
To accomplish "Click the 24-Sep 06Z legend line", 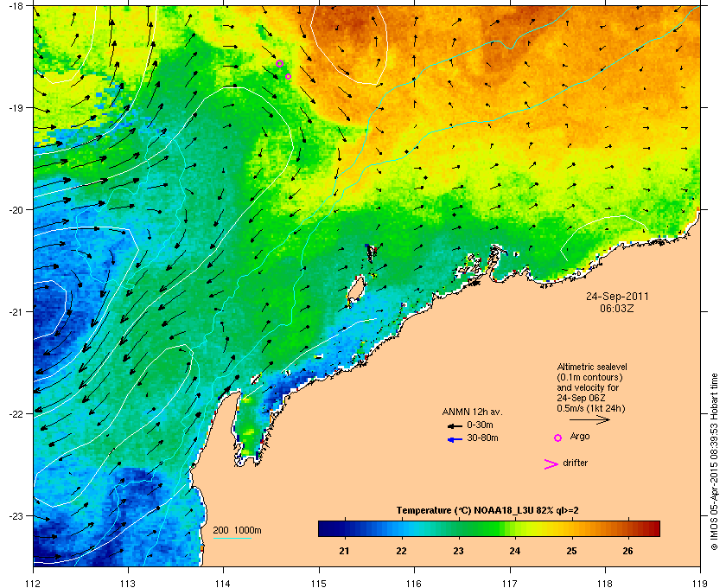I will click(x=581, y=398).
